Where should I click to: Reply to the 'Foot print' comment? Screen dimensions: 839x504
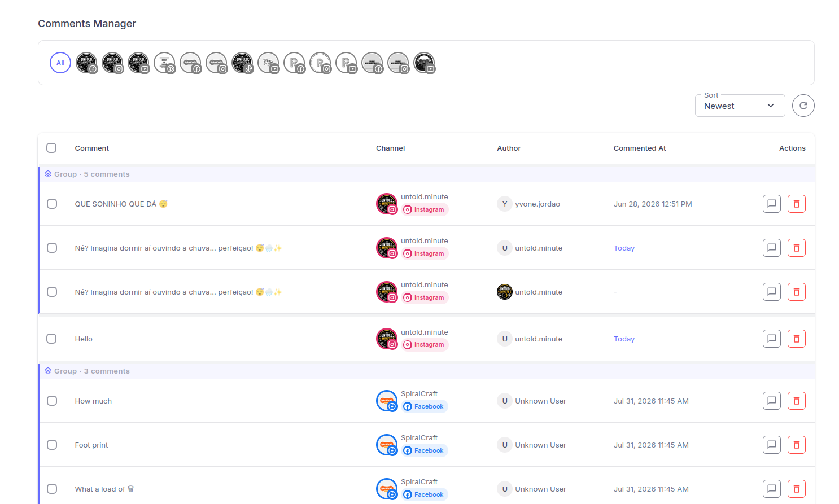771,445
